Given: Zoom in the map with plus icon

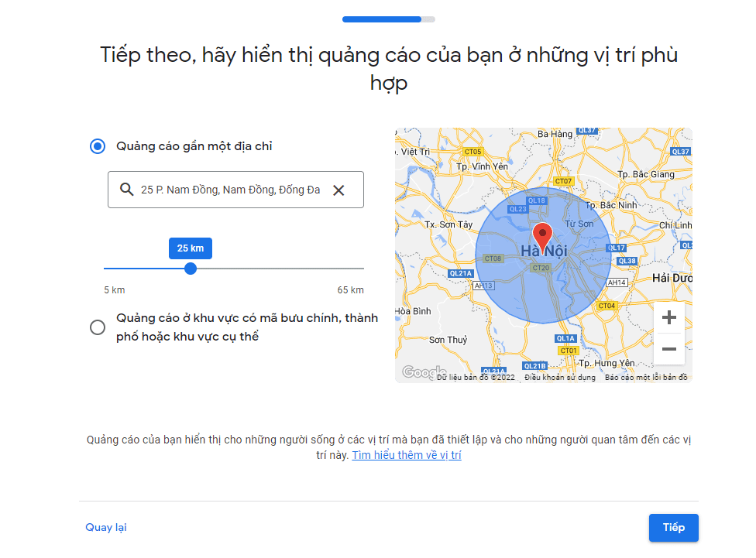Looking at the screenshot, I should click(668, 317).
